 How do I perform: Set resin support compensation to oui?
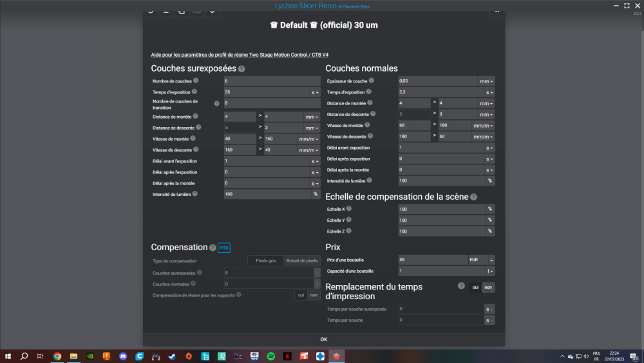click(301, 295)
